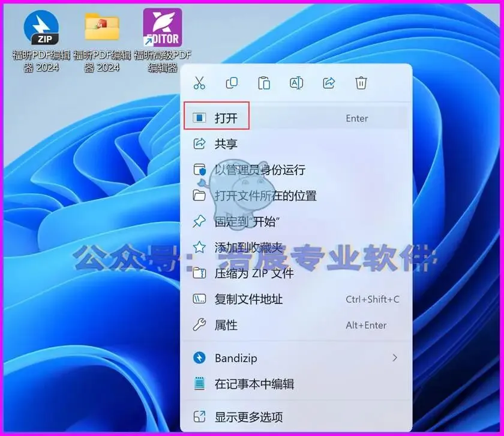Click the Delete trash can icon
504x436 pixels.
(361, 83)
